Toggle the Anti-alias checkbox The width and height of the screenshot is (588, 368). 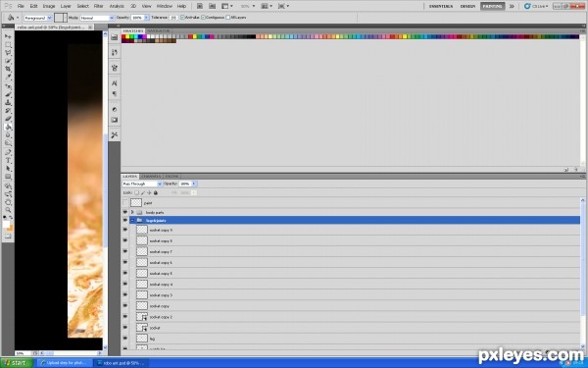[182, 18]
